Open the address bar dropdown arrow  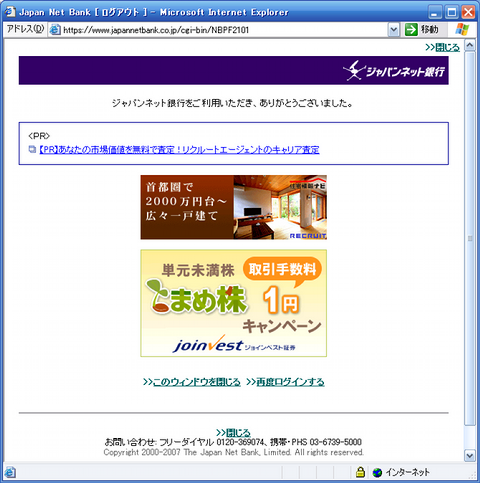[393, 30]
